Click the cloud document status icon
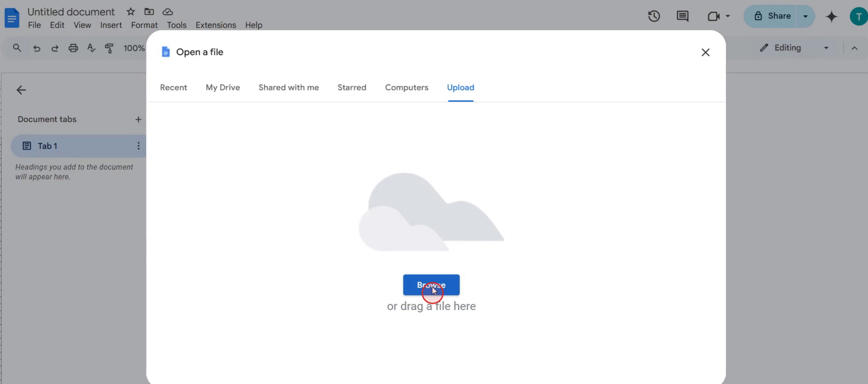Image resolution: width=868 pixels, height=384 pixels. (167, 12)
